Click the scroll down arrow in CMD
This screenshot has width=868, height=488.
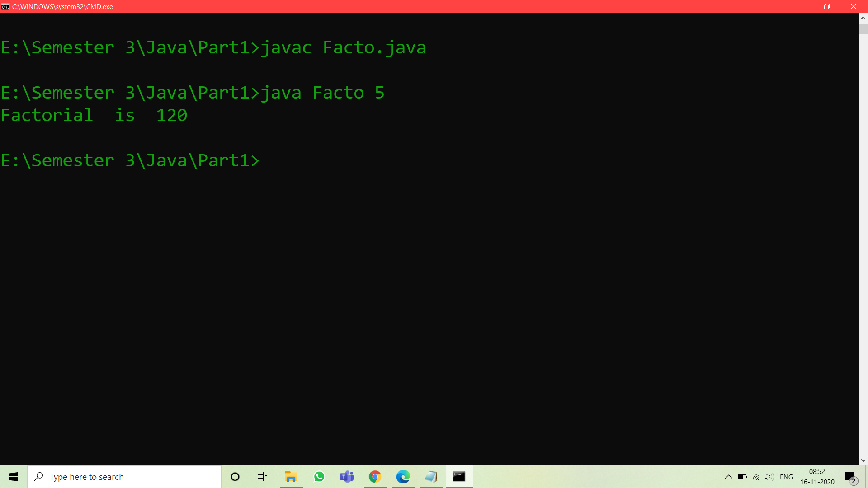[863, 460]
